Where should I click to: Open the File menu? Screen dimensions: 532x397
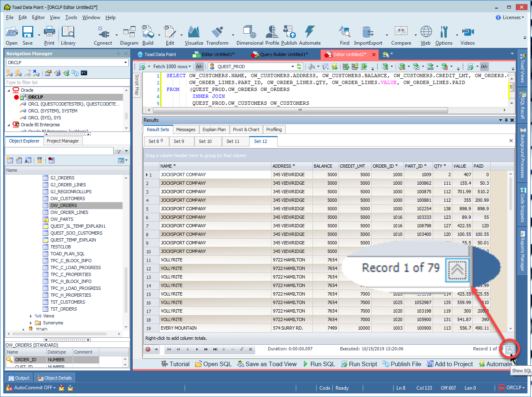[10, 17]
